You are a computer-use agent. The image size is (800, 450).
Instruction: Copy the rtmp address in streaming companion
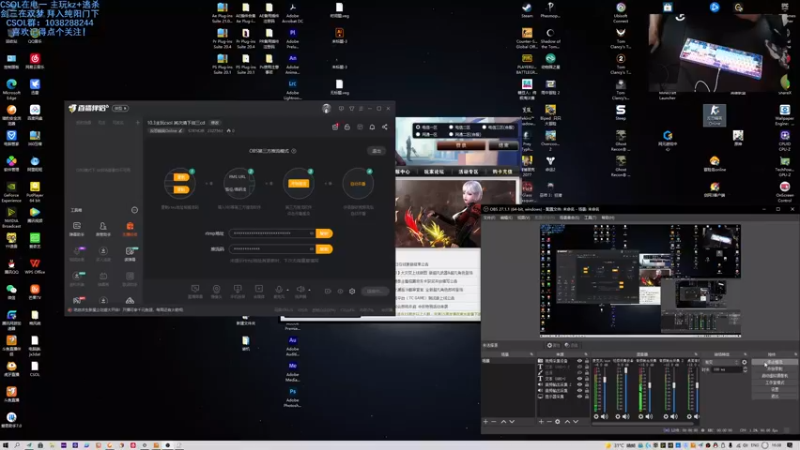[x=324, y=233]
